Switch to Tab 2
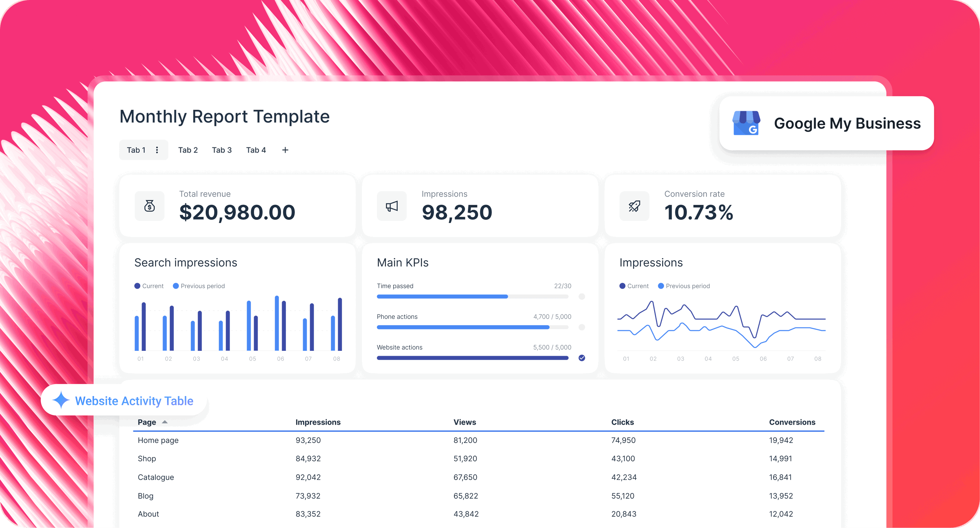 (188, 150)
